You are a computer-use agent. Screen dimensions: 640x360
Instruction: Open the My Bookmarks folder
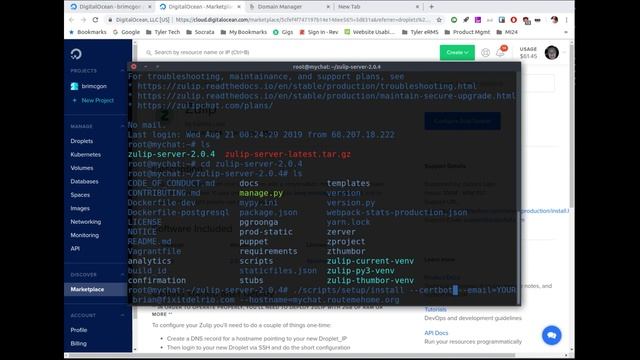pyautogui.click(x=244, y=32)
